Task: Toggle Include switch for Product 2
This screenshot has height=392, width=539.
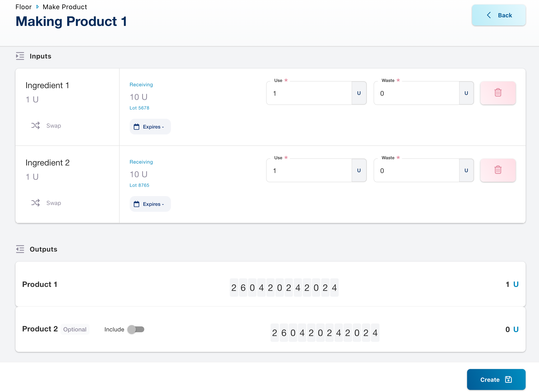Action: pyautogui.click(x=136, y=329)
